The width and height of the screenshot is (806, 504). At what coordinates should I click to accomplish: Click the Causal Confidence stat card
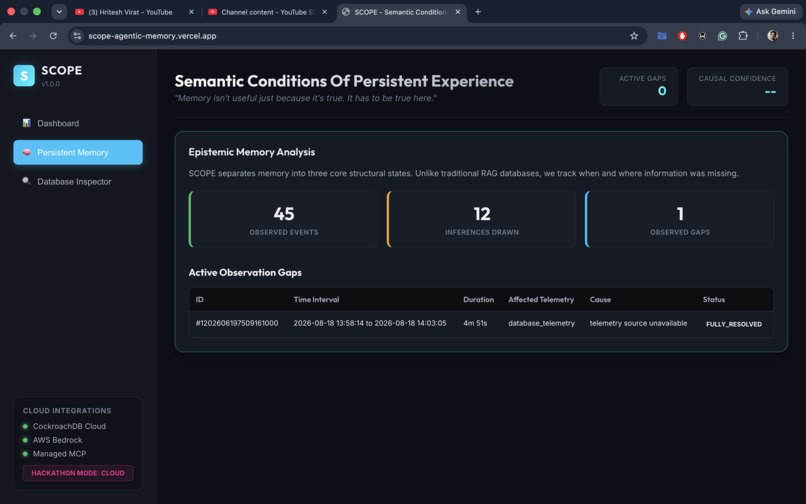[737, 86]
